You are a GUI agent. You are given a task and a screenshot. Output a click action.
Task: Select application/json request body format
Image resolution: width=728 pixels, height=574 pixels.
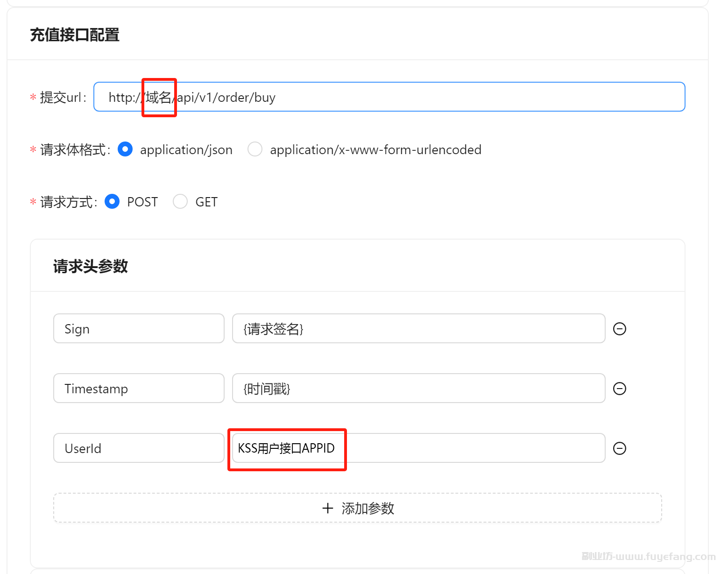click(125, 149)
